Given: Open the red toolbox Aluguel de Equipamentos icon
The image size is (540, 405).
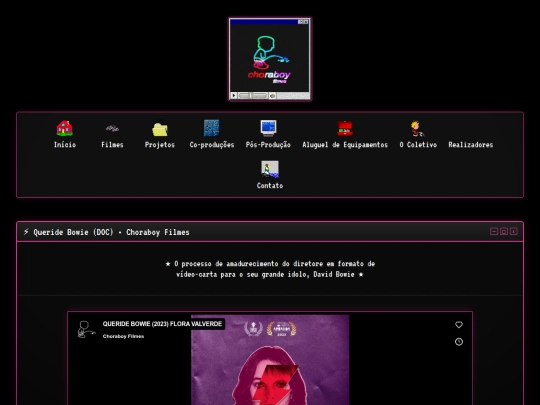Looking at the screenshot, I should coord(345,128).
